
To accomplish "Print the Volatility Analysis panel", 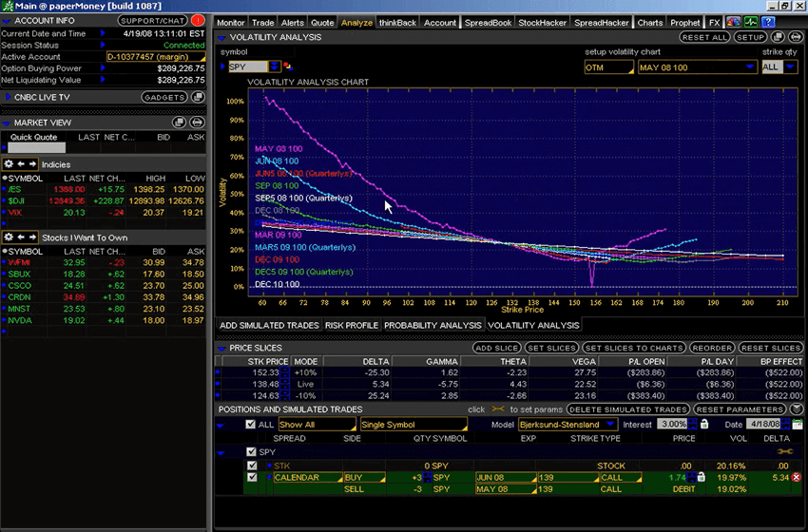I will coord(795,37).
